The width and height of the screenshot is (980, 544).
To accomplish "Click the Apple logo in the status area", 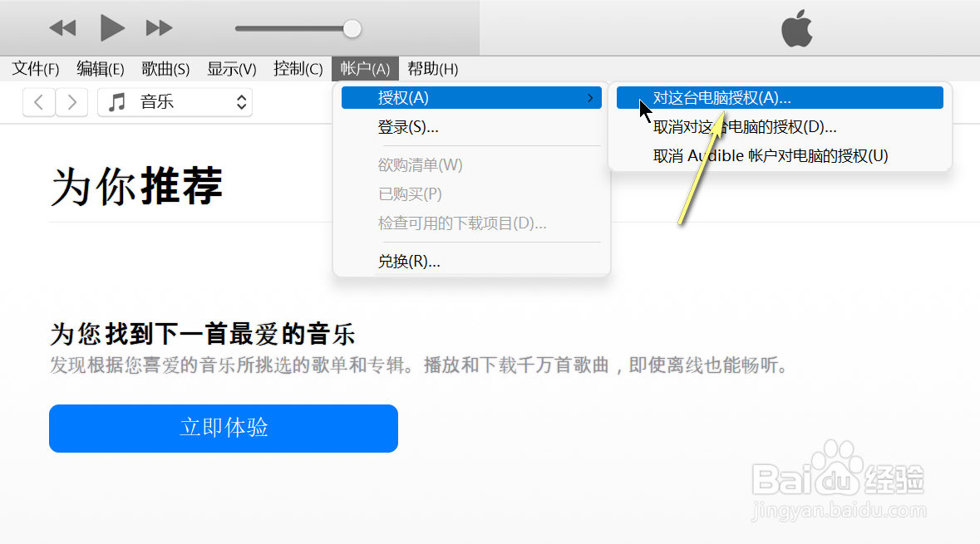I will click(x=796, y=27).
